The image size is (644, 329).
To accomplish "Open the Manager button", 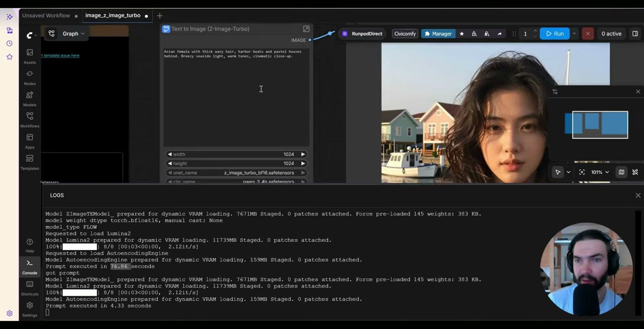I will coord(438,34).
